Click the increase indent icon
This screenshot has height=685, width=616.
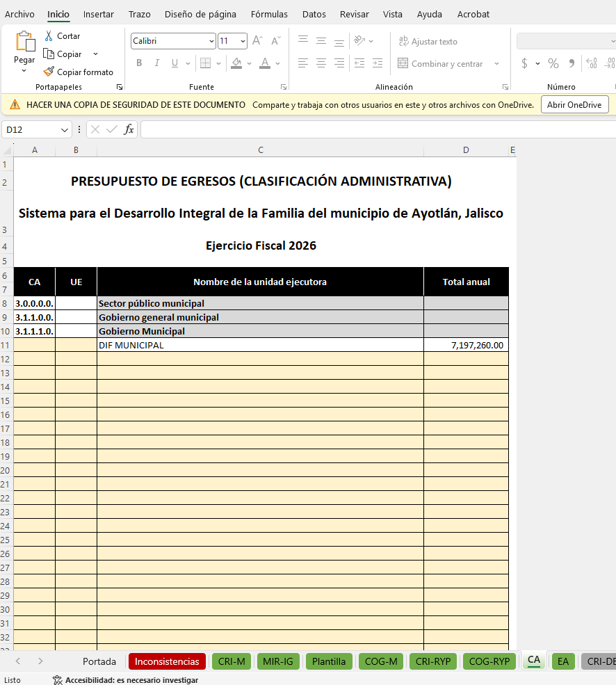pos(378,63)
